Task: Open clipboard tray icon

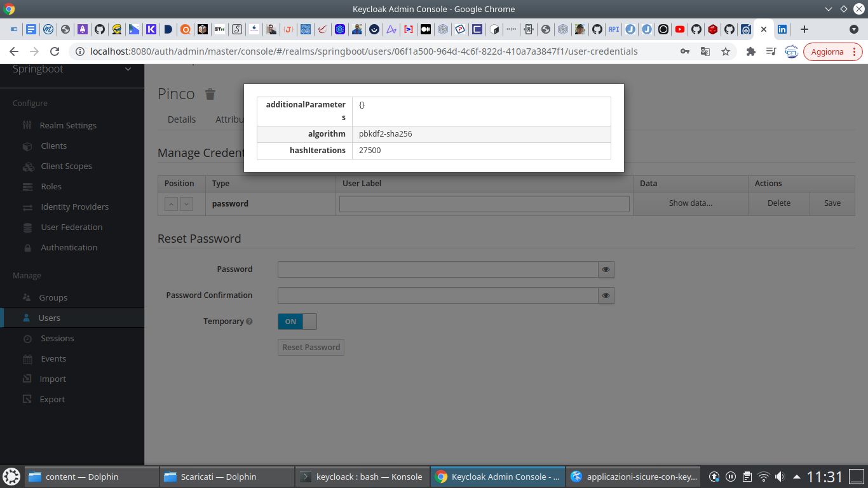Action: (747, 477)
